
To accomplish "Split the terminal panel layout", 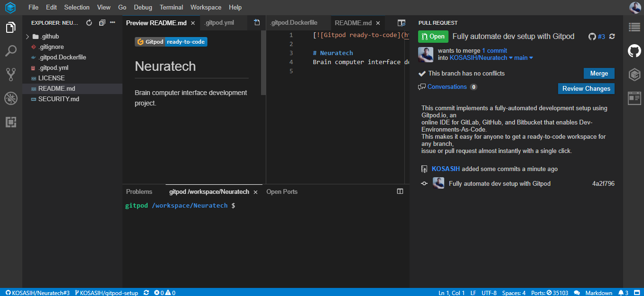I will pos(400,191).
